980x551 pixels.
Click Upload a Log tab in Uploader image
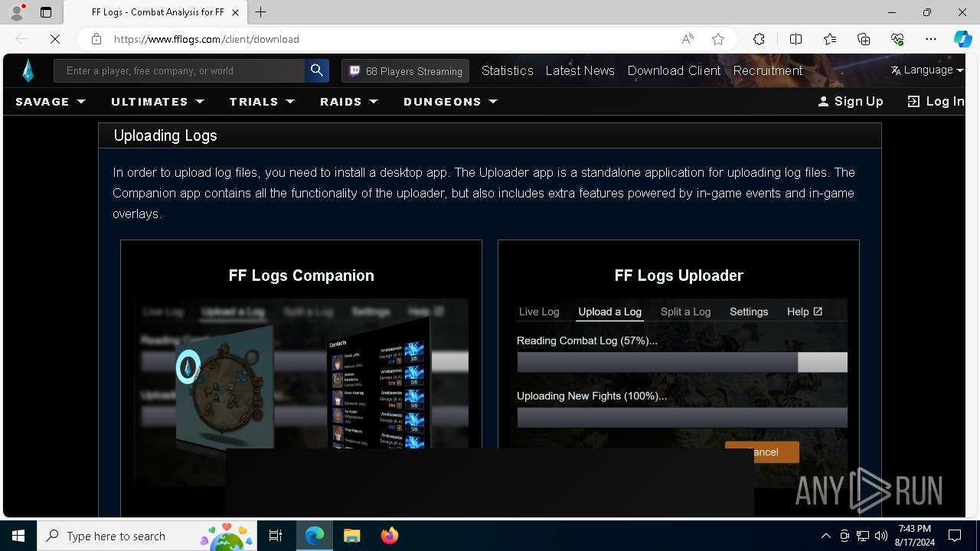pos(610,311)
